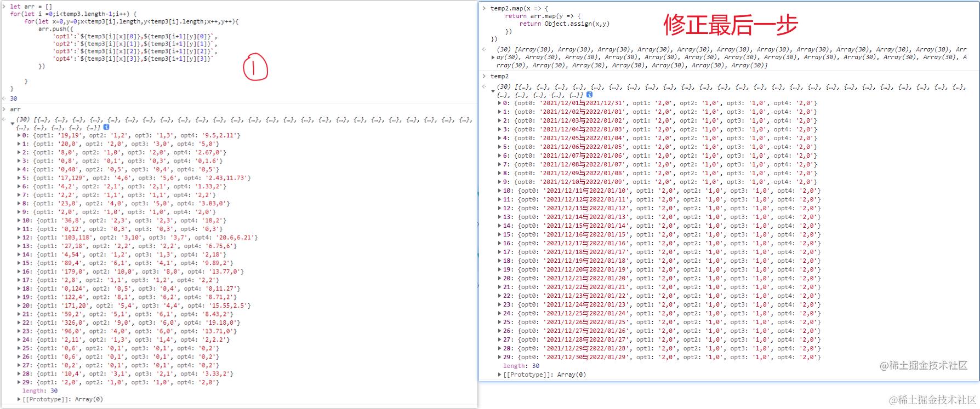Expand [[Prototype]]: Array(0) under arr output
The width and height of the screenshot is (980, 409).
coord(19,399)
